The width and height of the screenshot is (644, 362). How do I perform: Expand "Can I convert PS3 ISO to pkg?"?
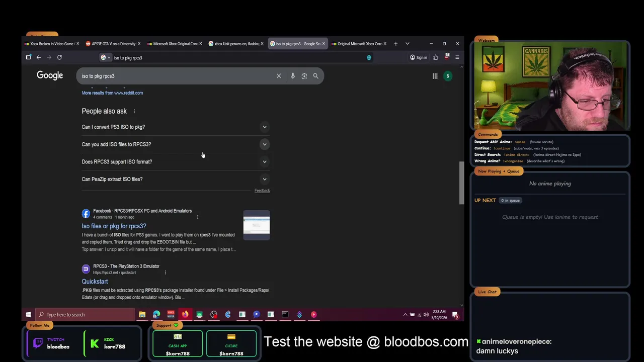(176, 127)
